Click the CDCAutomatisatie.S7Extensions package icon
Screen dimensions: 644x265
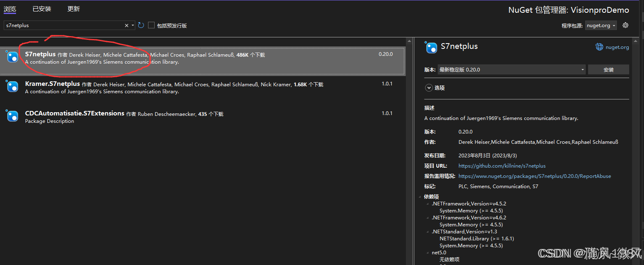(12, 116)
